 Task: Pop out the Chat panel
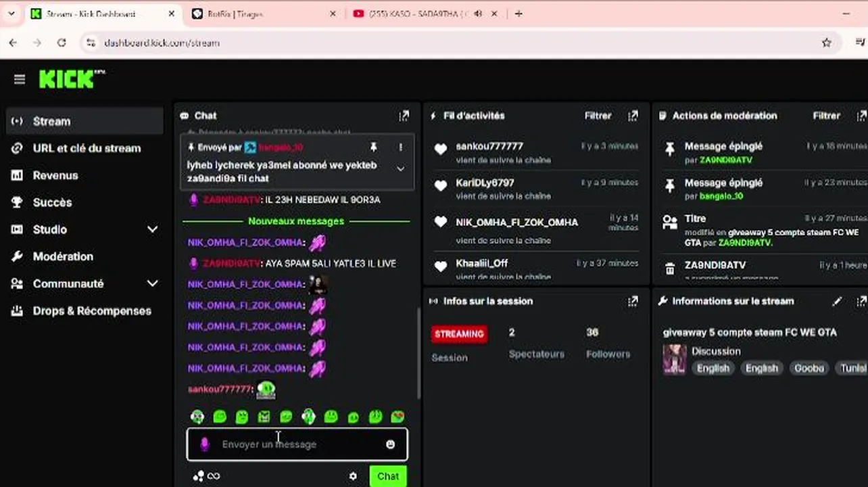[404, 116]
